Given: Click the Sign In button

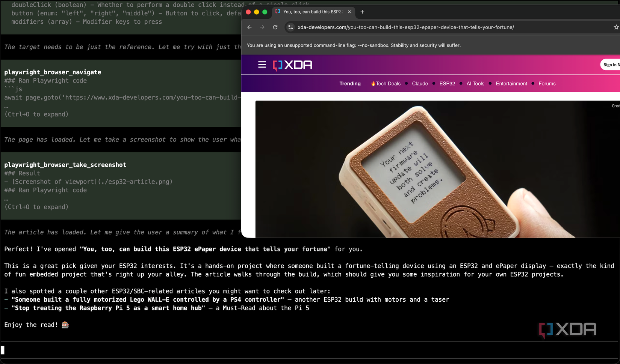Looking at the screenshot, I should point(611,65).
